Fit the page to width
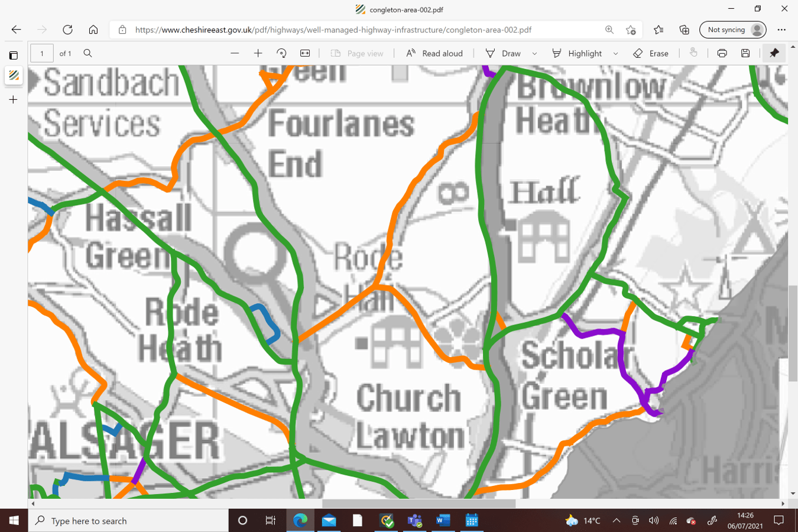Viewport: 798px width, 532px height. point(304,53)
